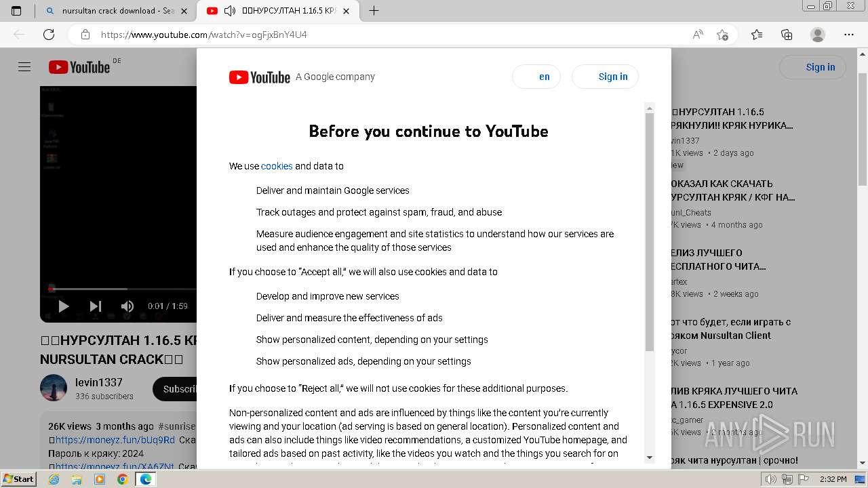Open a new browser tab
Viewport: 868px width, 488px height.
(374, 11)
